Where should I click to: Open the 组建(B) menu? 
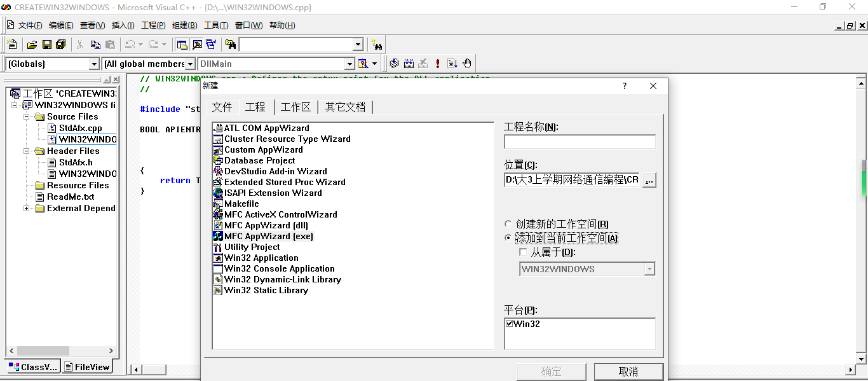(x=184, y=25)
